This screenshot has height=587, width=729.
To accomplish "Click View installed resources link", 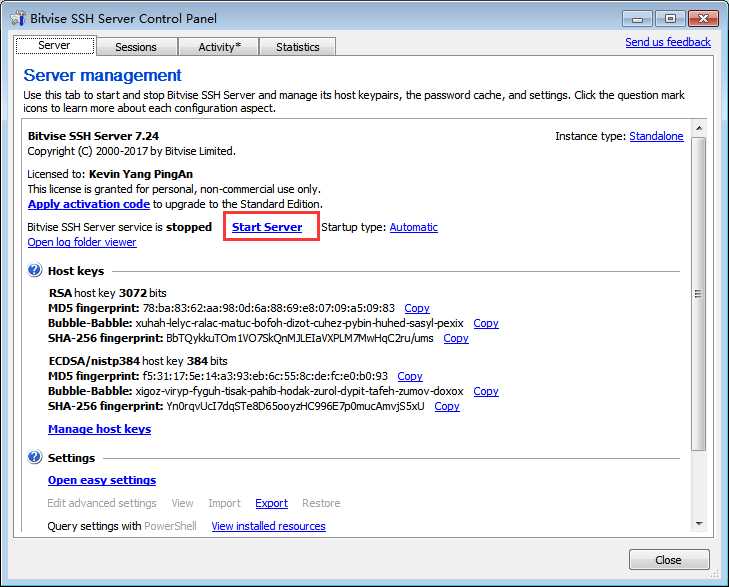I will (x=268, y=526).
